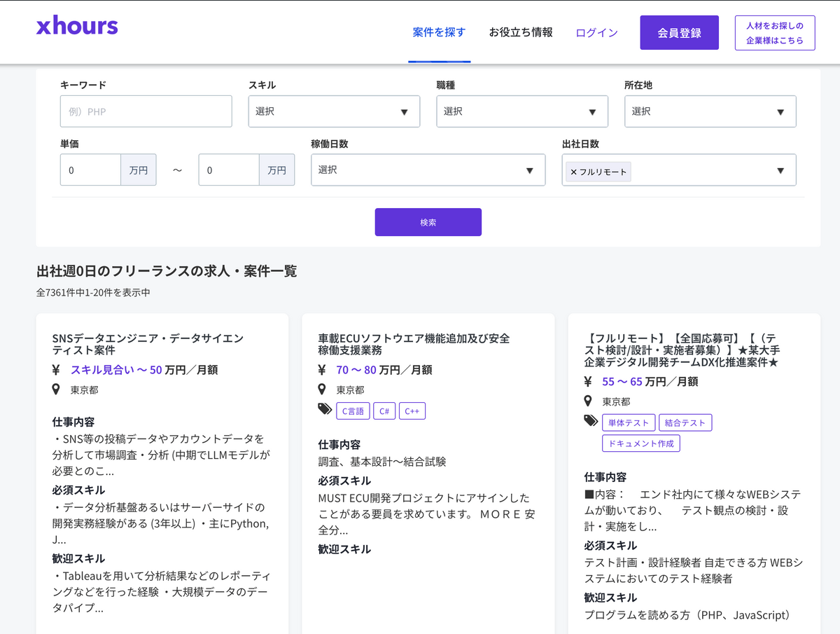Screen dimensions: 840x634
Task: Click yen icon on 55〜65万円 card
Action: [x=588, y=382]
